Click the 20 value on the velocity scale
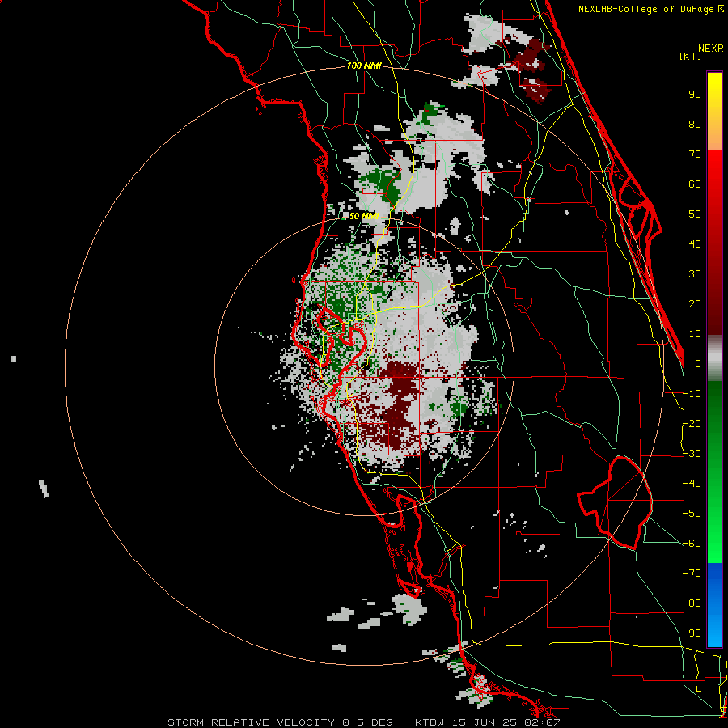This screenshot has width=728, height=728. point(695,304)
